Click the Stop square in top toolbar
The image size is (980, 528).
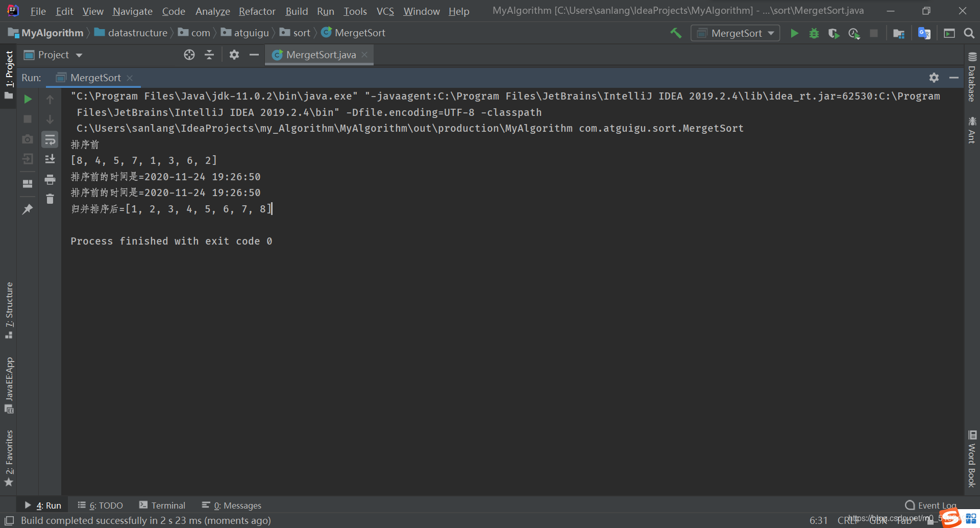874,33
